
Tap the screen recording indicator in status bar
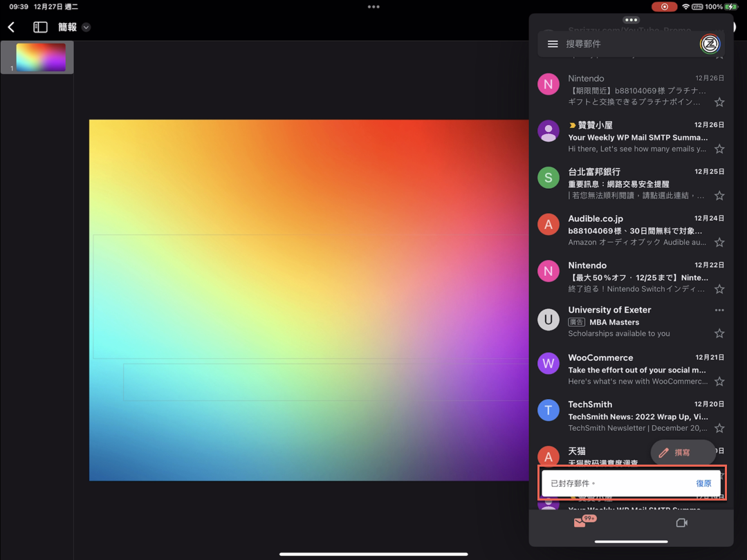[x=664, y=7]
